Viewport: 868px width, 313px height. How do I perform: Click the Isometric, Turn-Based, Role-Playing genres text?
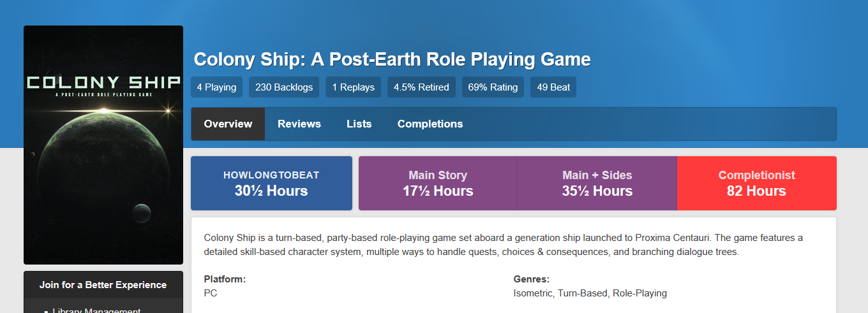coord(590,293)
